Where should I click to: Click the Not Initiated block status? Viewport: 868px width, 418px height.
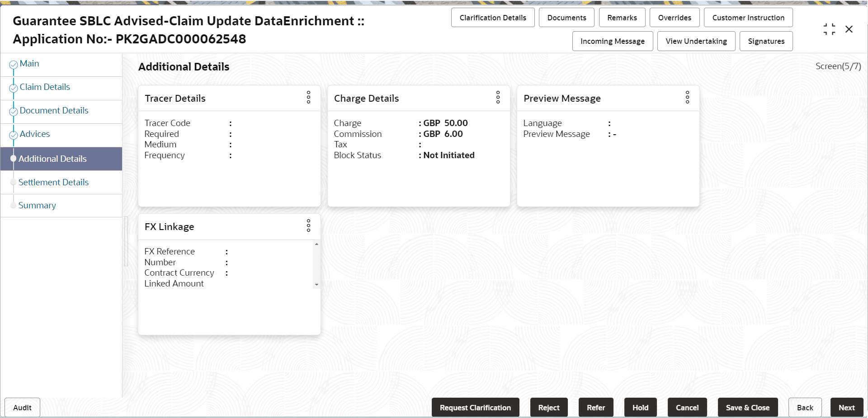click(x=449, y=155)
